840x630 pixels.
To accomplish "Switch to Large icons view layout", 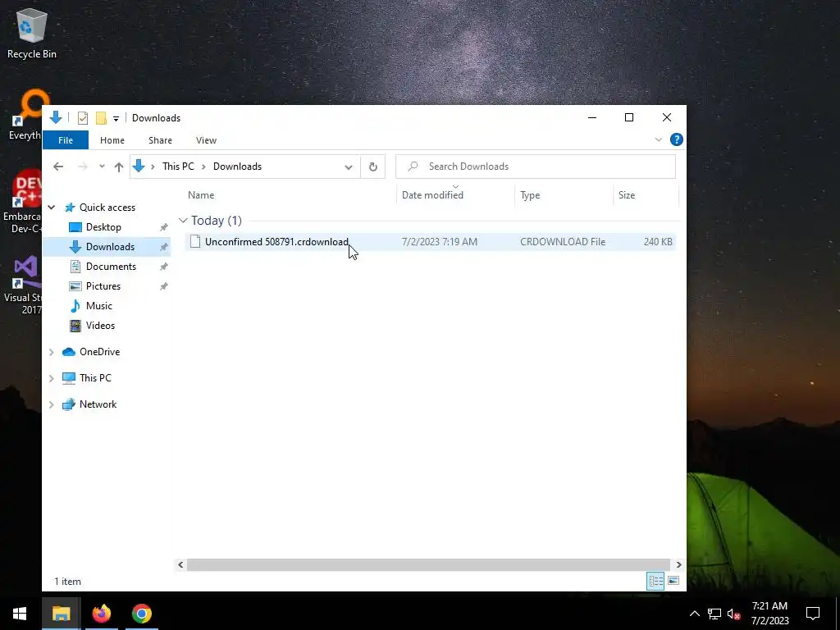I will click(674, 582).
